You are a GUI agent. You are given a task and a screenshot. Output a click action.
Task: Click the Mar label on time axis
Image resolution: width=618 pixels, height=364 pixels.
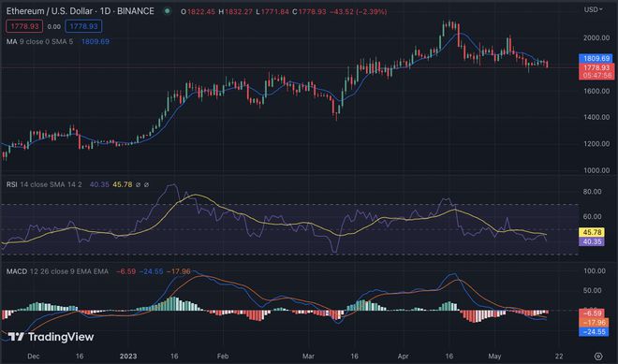(x=308, y=357)
